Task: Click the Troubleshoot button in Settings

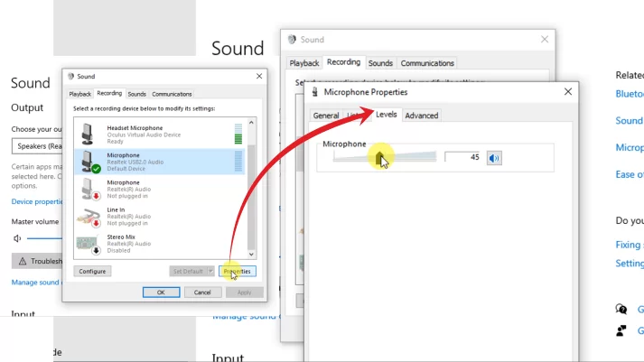Action: coord(37,261)
